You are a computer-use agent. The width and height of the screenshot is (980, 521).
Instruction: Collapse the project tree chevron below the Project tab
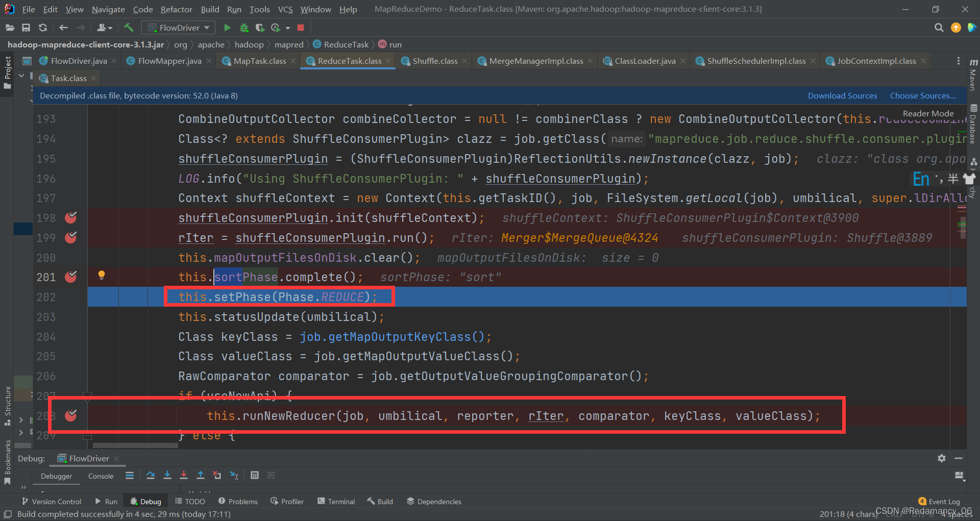(21, 76)
